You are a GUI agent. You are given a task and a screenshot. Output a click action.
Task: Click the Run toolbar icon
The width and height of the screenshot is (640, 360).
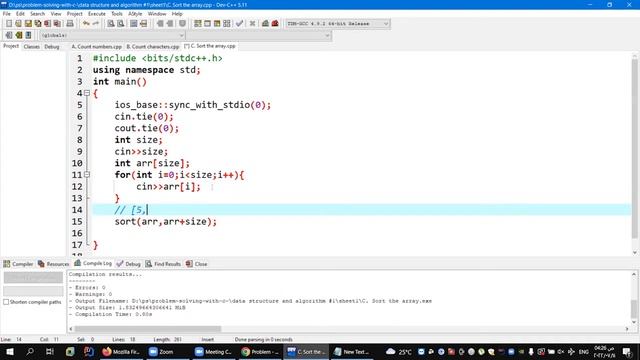[x=207, y=24]
